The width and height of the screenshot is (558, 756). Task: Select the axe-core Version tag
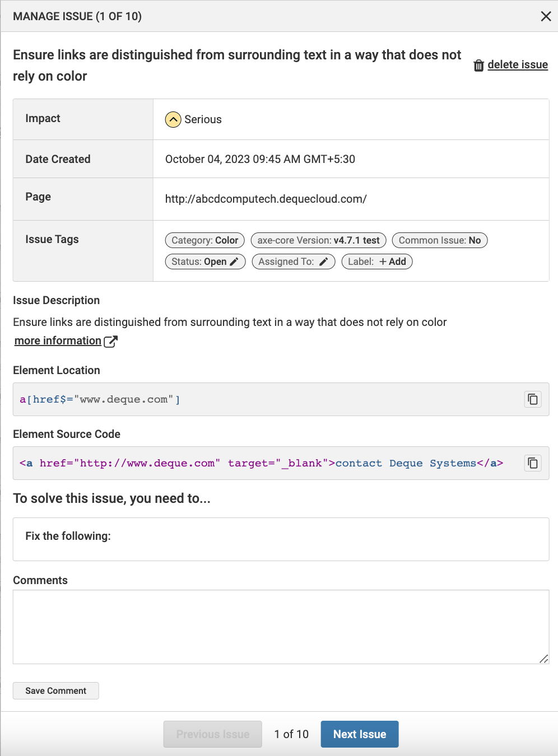click(318, 240)
